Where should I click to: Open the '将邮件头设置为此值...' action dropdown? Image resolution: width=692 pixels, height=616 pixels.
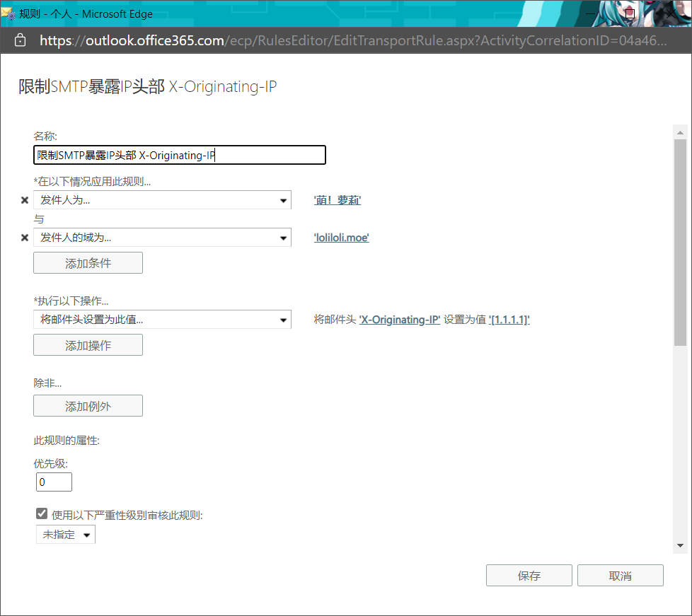pos(162,320)
